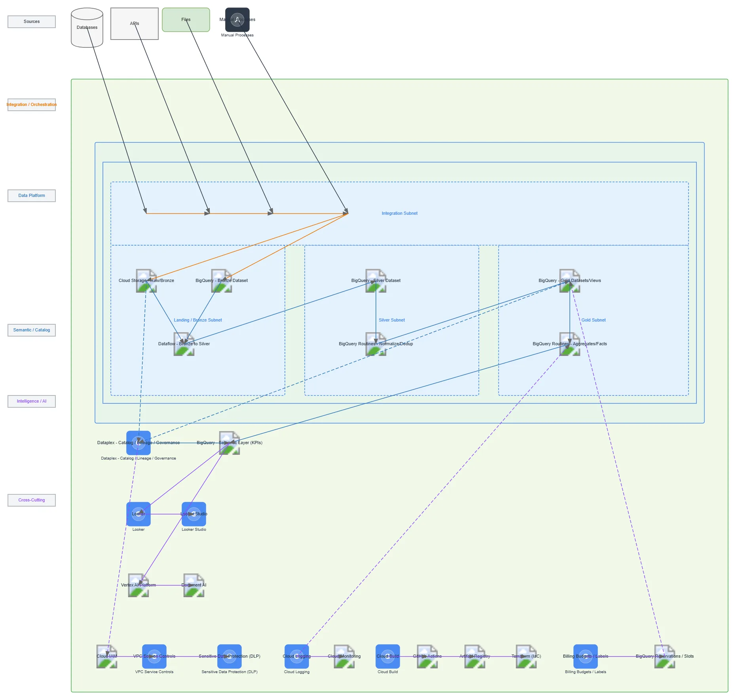Image resolution: width=736 pixels, height=700 pixels.
Task: Click the VPC Service Controls icon
Action: [x=154, y=656]
